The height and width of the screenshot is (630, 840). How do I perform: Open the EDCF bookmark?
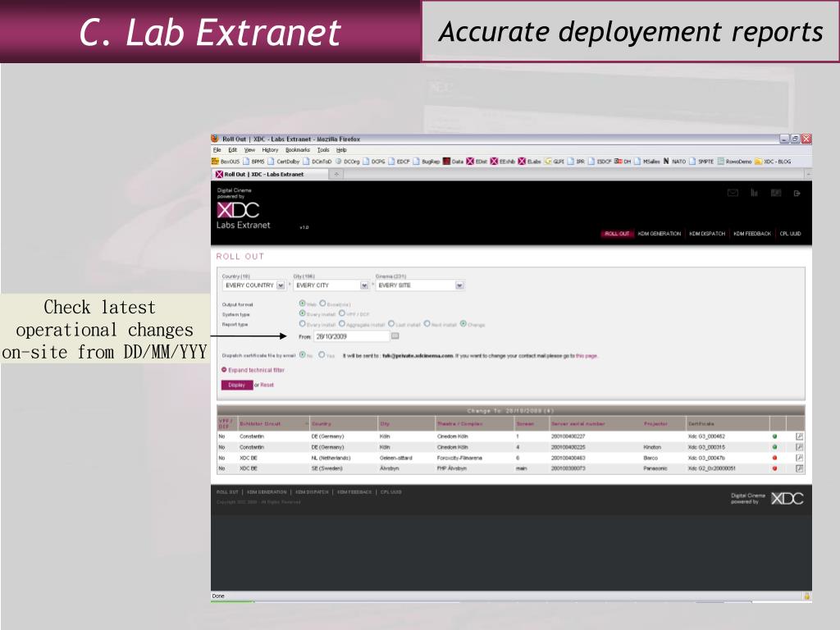399,162
